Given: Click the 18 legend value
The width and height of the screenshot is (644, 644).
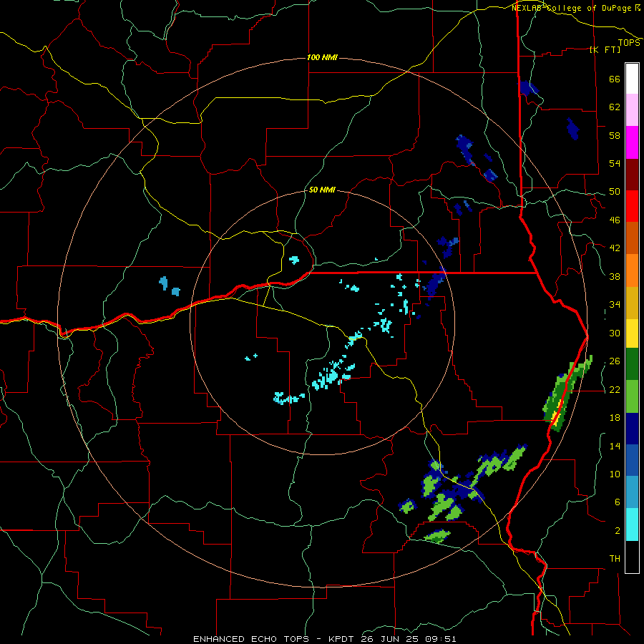Looking at the screenshot, I should click(x=615, y=418).
